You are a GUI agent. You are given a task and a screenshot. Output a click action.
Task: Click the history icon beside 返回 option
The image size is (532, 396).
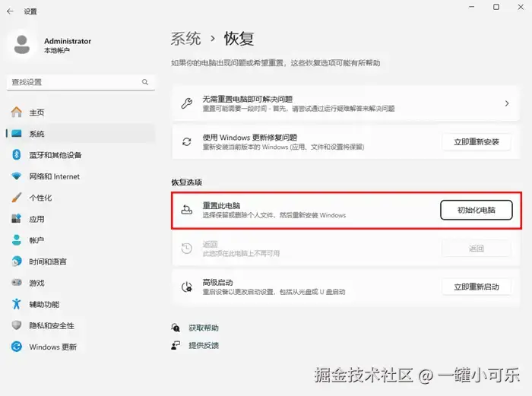coord(187,249)
